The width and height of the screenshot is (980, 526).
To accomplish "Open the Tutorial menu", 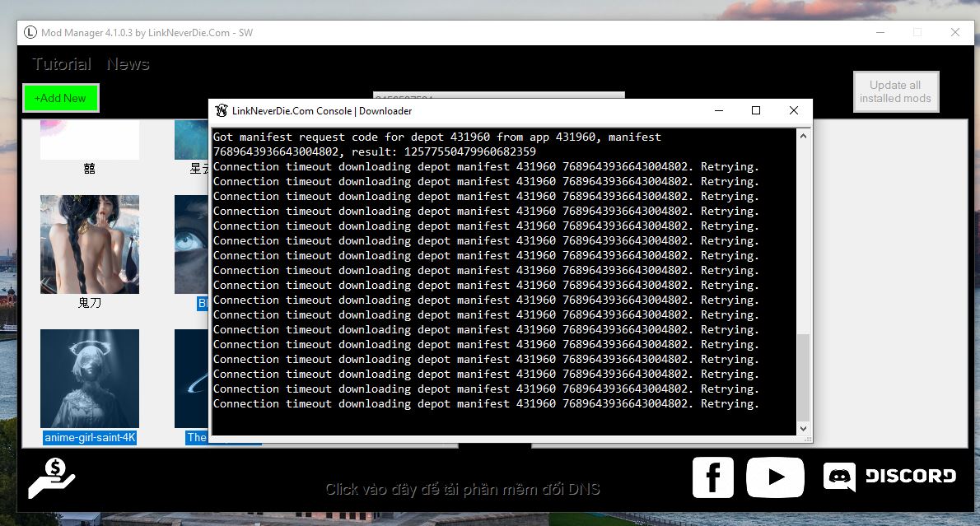I will coord(62,64).
